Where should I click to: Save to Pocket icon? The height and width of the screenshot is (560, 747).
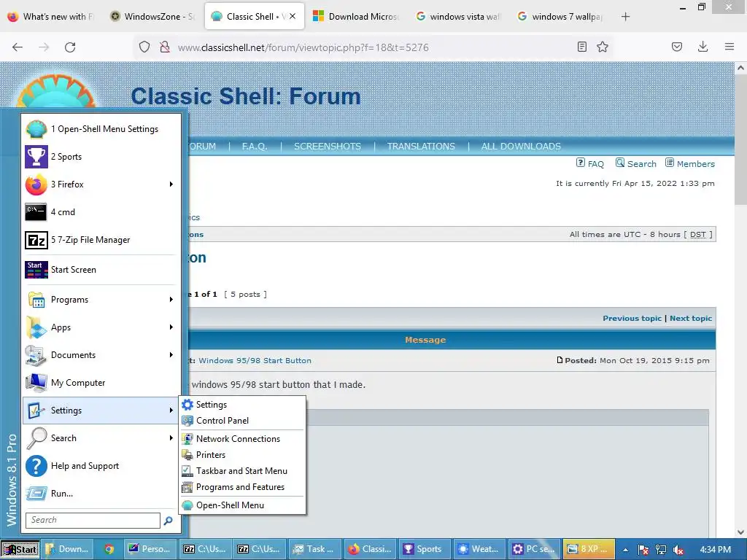(x=677, y=47)
